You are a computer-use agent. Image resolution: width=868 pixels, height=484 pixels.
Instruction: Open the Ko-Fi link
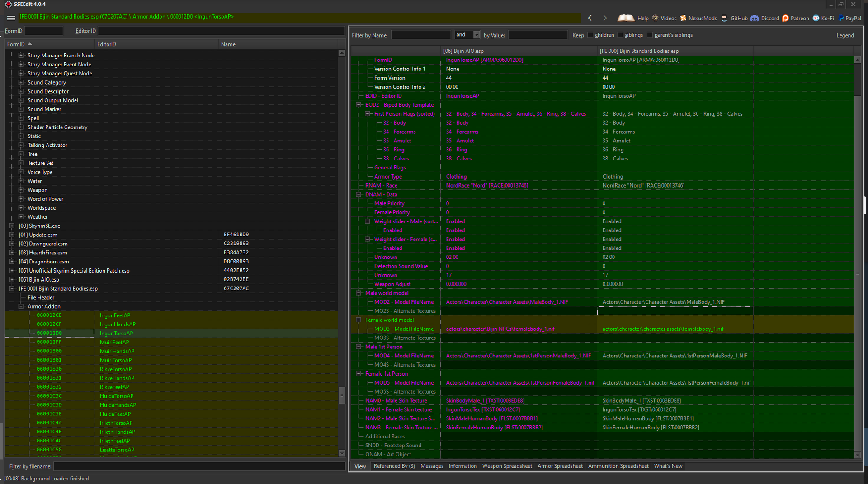pyautogui.click(x=823, y=18)
